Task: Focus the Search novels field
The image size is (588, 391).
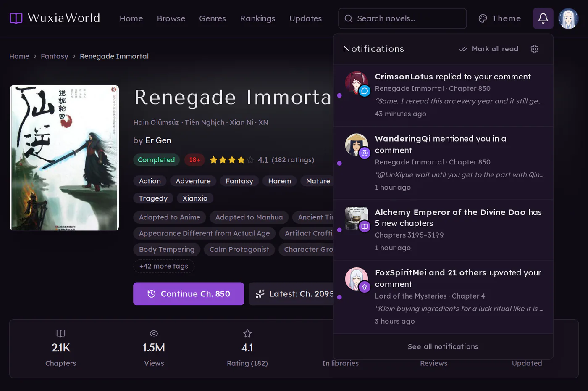Action: (x=402, y=18)
